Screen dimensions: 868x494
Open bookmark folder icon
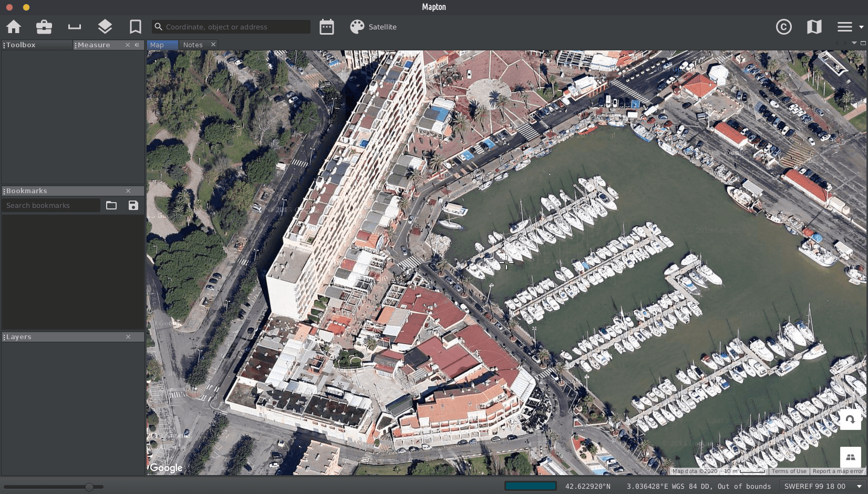click(111, 205)
